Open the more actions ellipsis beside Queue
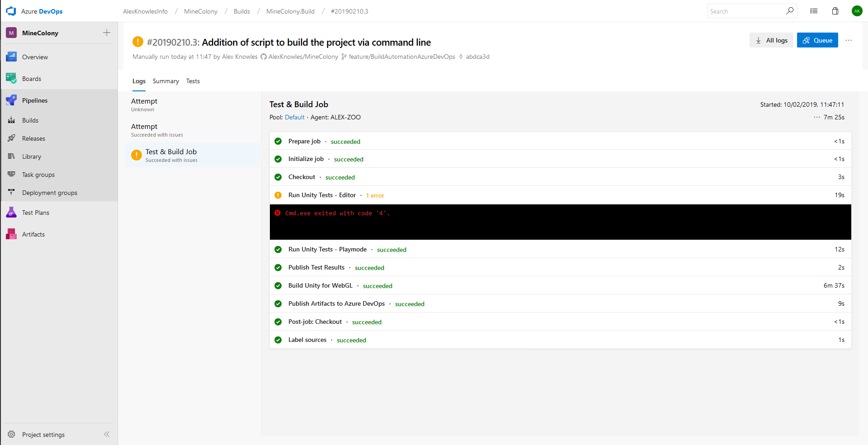 849,40
